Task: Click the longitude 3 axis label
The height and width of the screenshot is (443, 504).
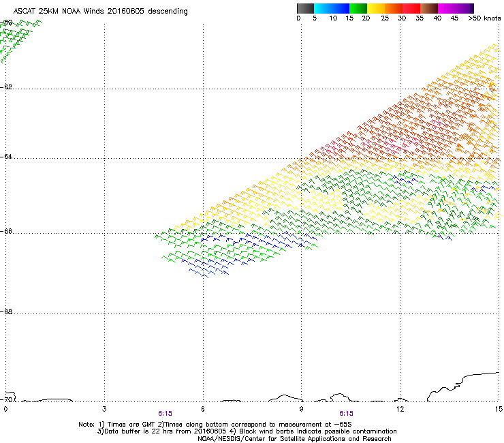Action: coord(104,409)
